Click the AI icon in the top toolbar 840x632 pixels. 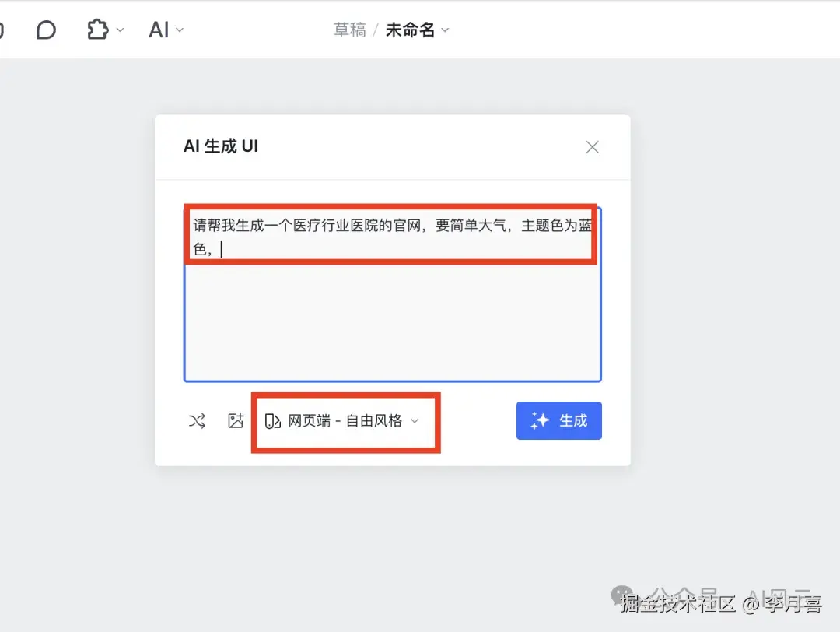coord(158,30)
